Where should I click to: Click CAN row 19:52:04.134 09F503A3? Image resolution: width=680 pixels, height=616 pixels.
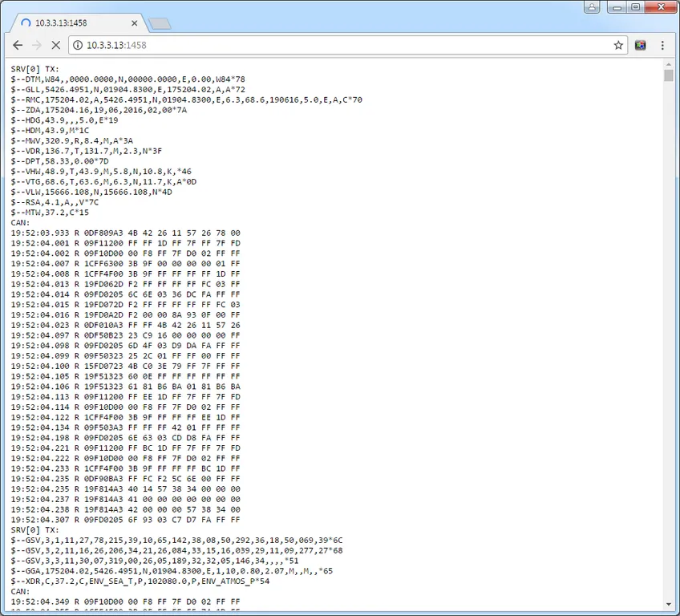coord(125,428)
